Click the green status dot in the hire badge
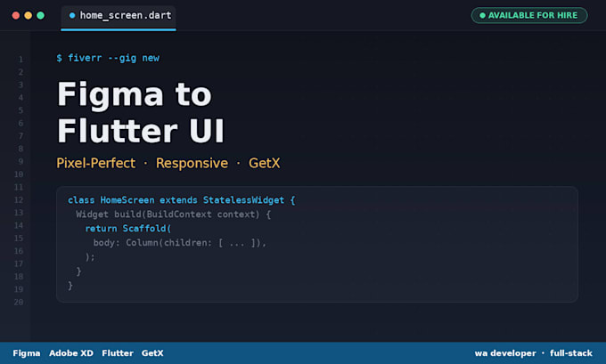 482,15
